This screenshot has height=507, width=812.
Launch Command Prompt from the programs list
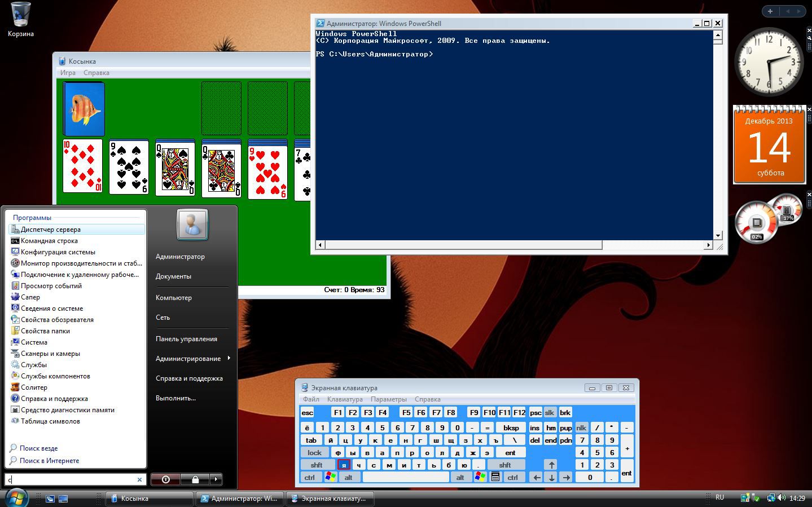(77, 241)
